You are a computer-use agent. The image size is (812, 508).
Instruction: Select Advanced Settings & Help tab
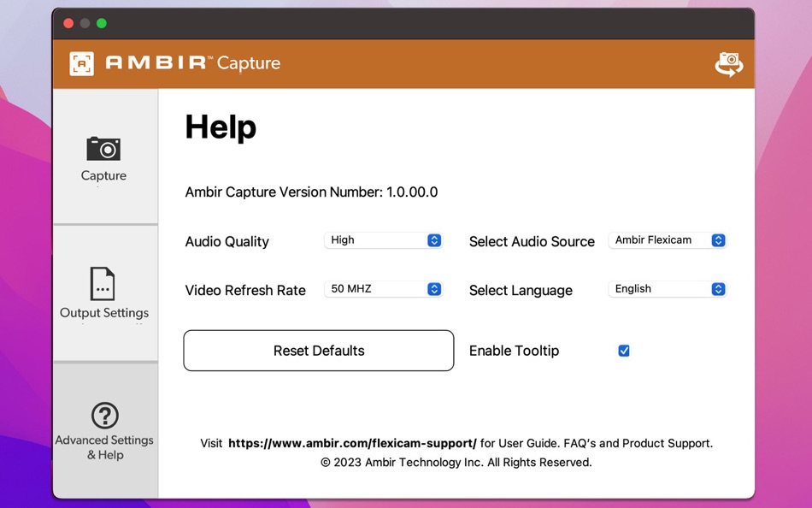tap(105, 430)
